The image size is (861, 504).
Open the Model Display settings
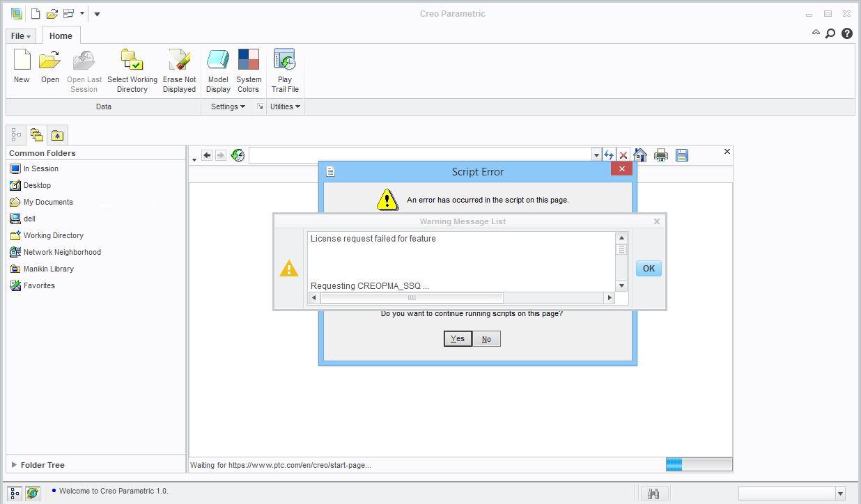(218, 70)
